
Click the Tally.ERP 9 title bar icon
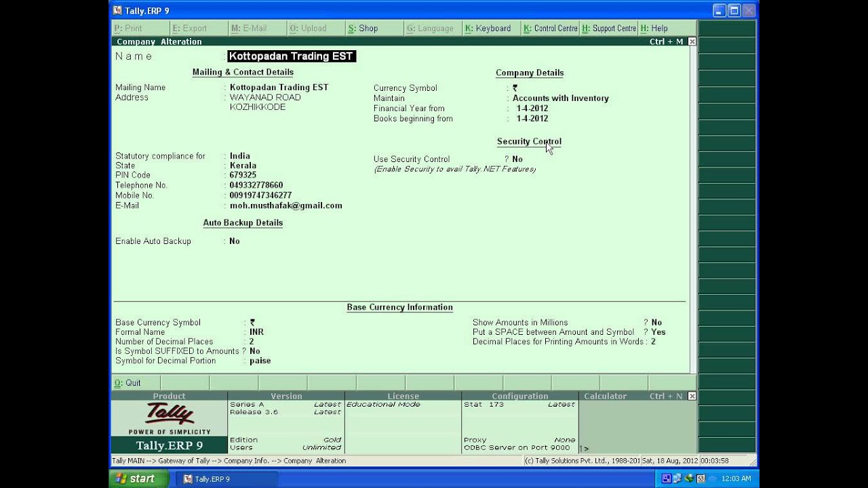(x=117, y=10)
